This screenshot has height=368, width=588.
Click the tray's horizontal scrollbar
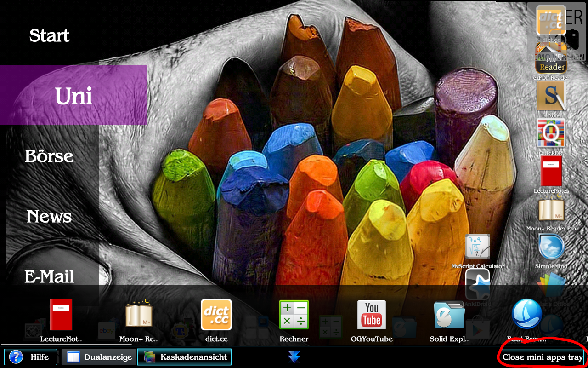click(66, 345)
